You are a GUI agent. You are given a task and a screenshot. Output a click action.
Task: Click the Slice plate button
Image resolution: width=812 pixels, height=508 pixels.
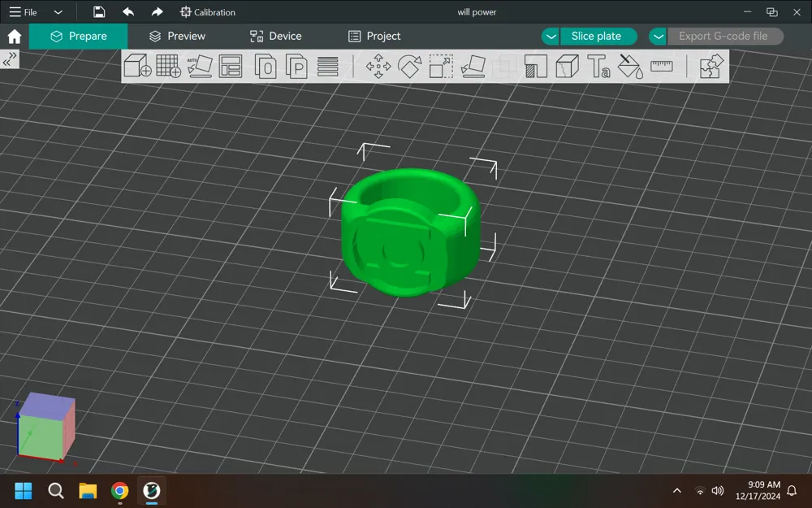pos(597,37)
